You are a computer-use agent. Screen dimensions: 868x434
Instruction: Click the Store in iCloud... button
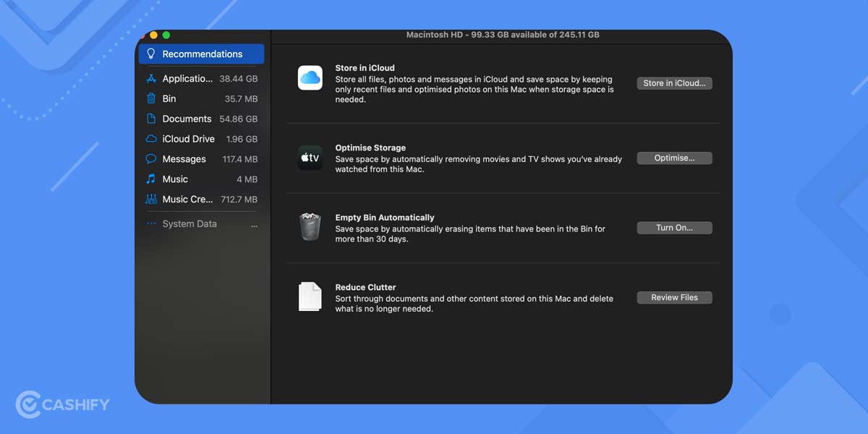674,82
